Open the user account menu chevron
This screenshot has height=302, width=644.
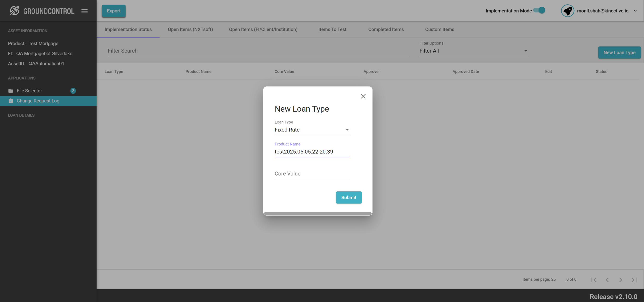click(635, 11)
